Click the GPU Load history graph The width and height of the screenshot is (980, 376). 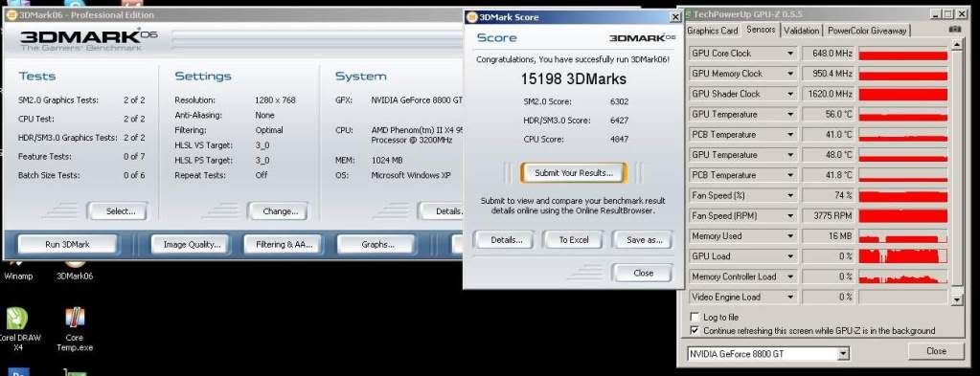(903, 256)
